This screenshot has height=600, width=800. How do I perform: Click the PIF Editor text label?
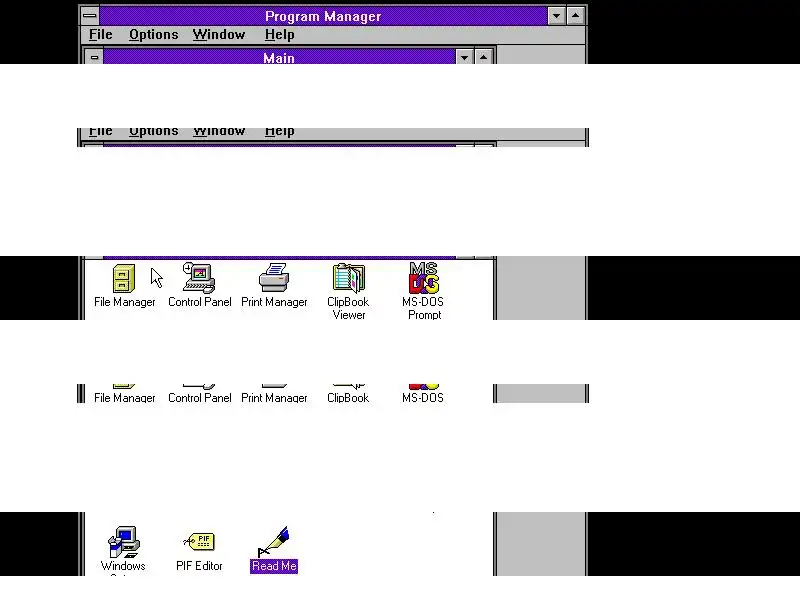click(x=199, y=566)
